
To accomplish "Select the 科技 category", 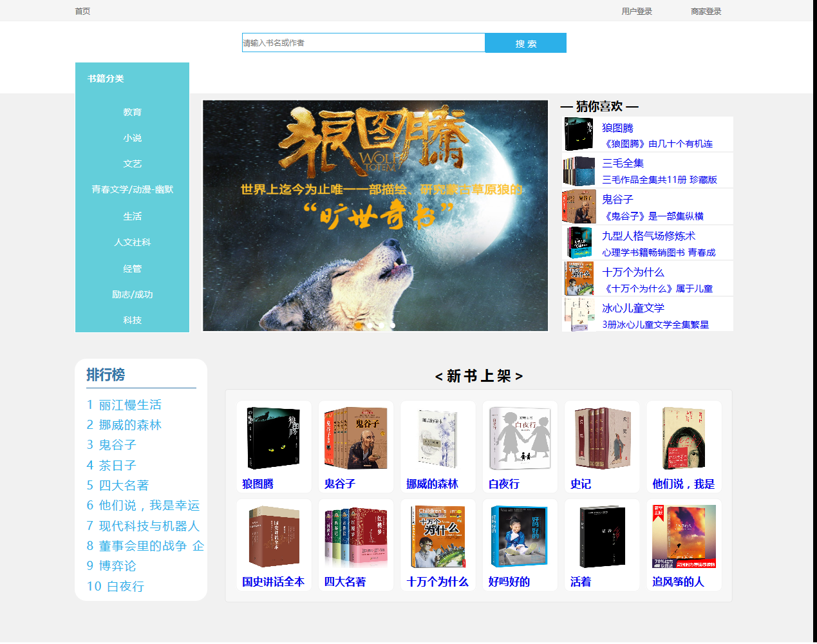I will [x=132, y=320].
